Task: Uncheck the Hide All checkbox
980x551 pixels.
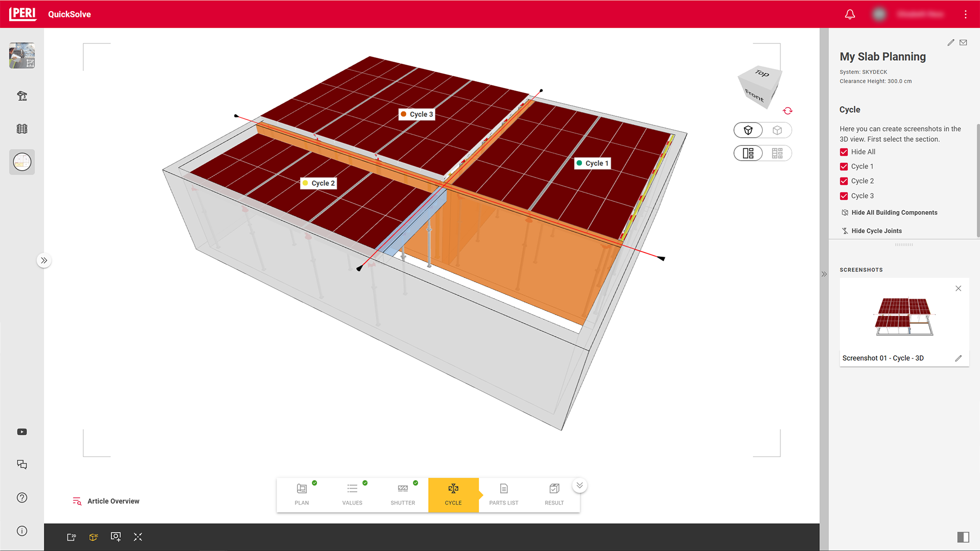Action: pyautogui.click(x=843, y=152)
